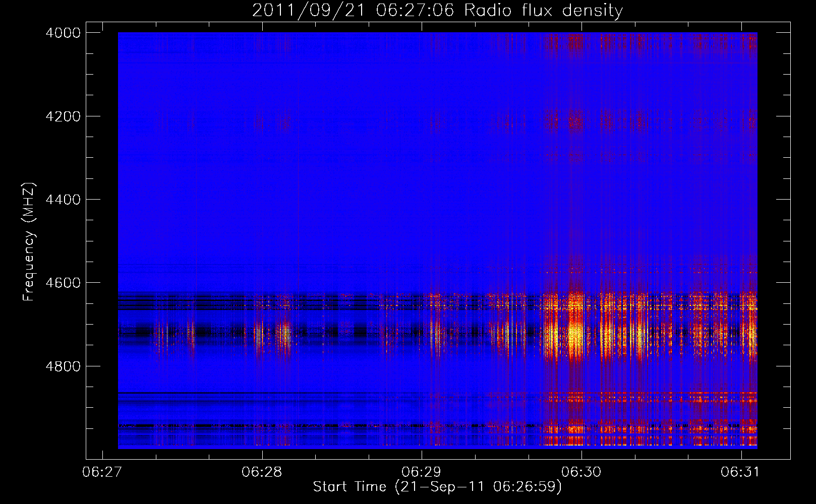Click the 06:29 time tick label
Image resolution: width=816 pixels, height=504 pixels.
click(421, 472)
